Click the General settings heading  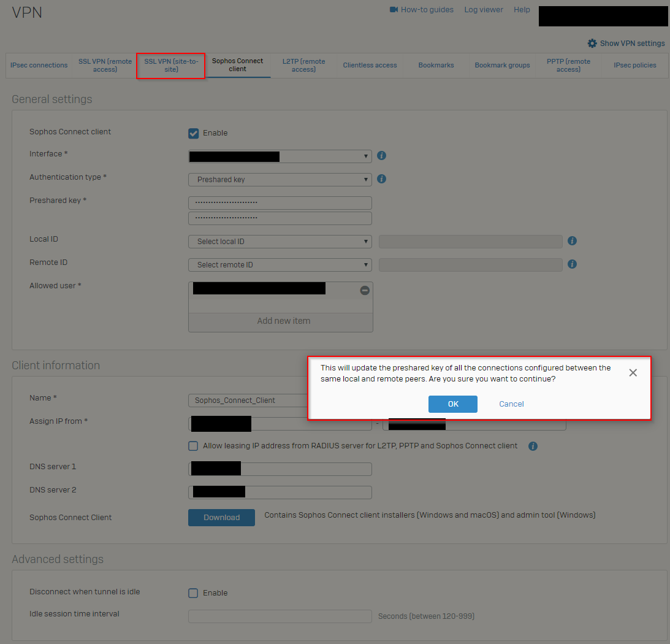click(52, 99)
